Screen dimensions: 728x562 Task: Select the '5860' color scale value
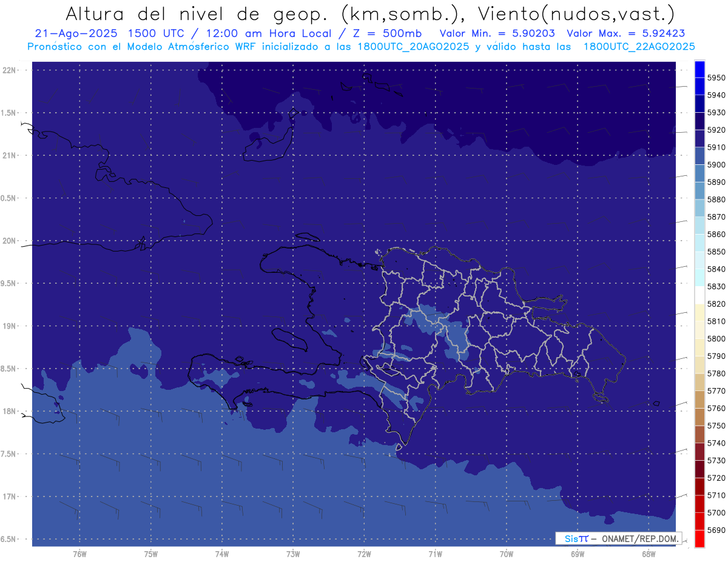716,234
